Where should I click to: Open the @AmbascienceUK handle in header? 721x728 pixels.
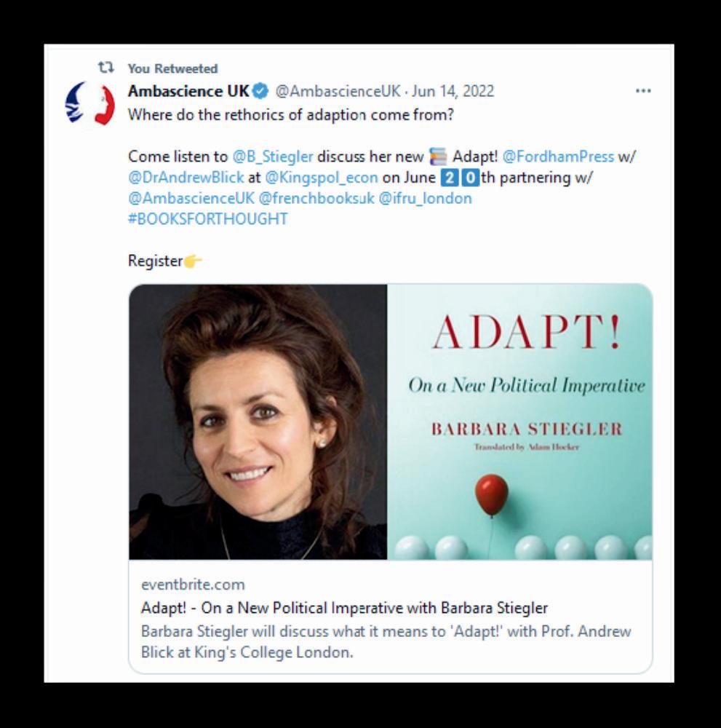[338, 91]
